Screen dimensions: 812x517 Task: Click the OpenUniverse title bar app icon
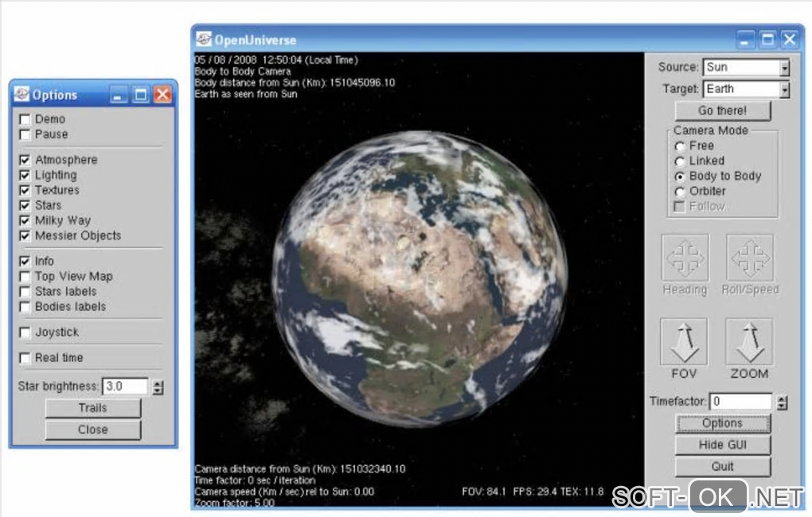(x=204, y=39)
